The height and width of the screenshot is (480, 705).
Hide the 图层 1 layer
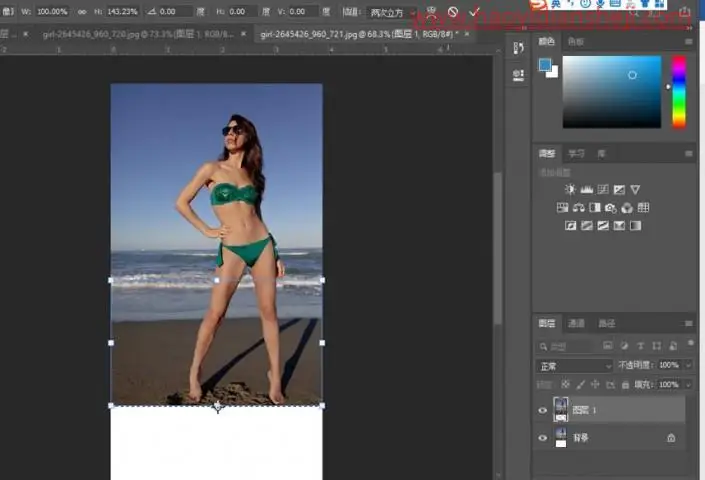pos(543,410)
